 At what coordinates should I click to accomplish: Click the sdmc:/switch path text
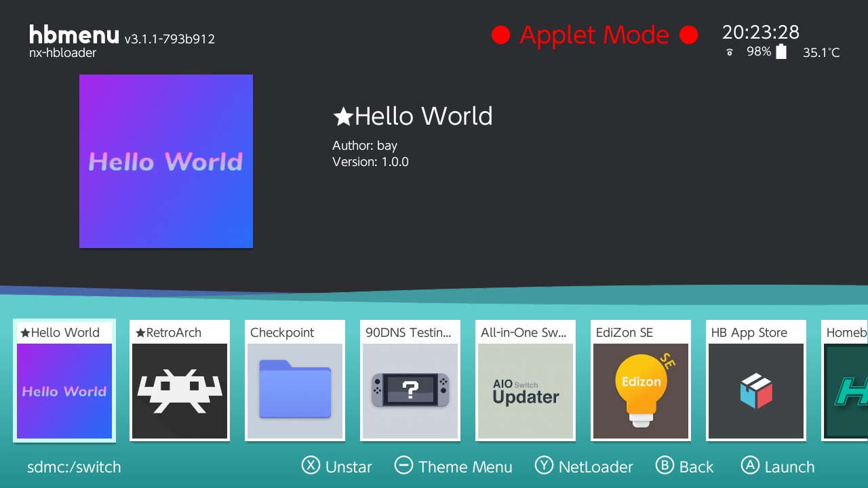coord(74,467)
